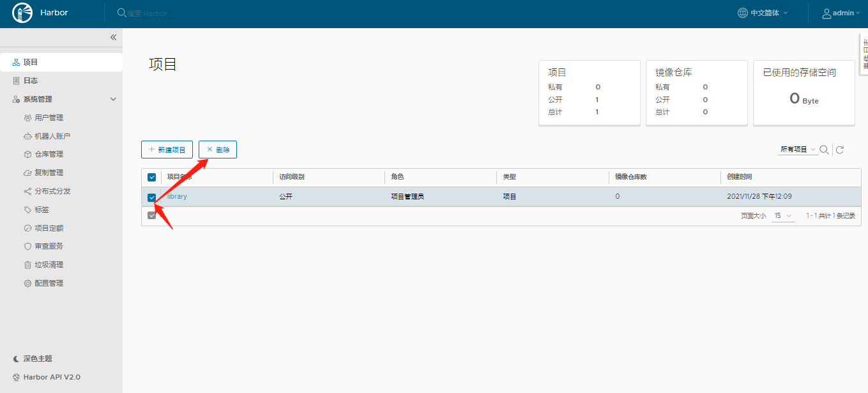Toggle the select-all checkbox in table header
This screenshot has width=868, height=393.
[152, 177]
